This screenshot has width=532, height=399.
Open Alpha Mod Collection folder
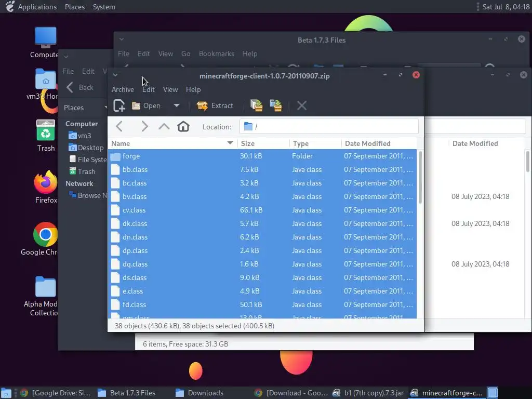point(46,296)
